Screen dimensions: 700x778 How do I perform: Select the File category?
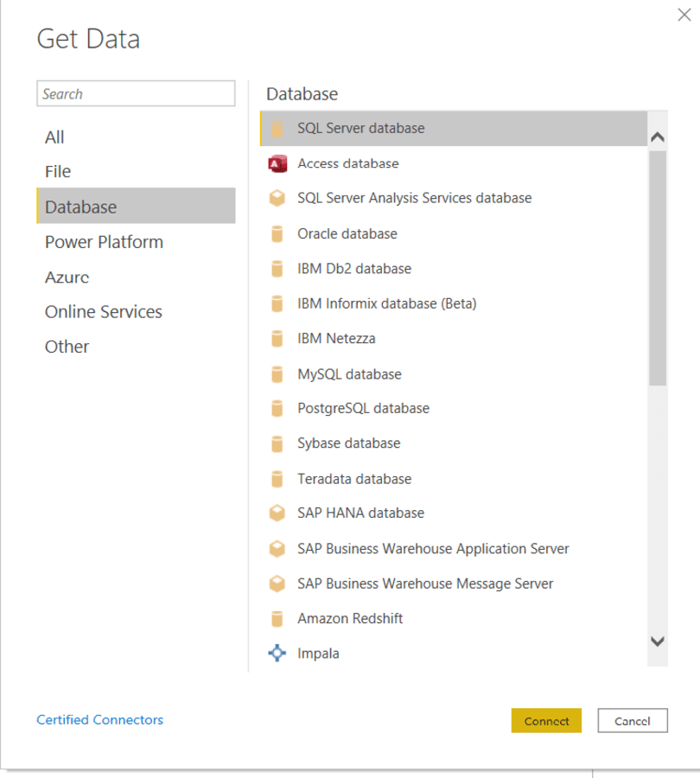(136, 171)
